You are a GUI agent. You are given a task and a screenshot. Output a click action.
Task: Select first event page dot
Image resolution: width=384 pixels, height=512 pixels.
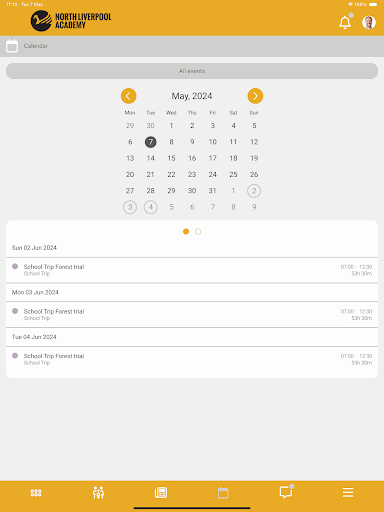186,231
